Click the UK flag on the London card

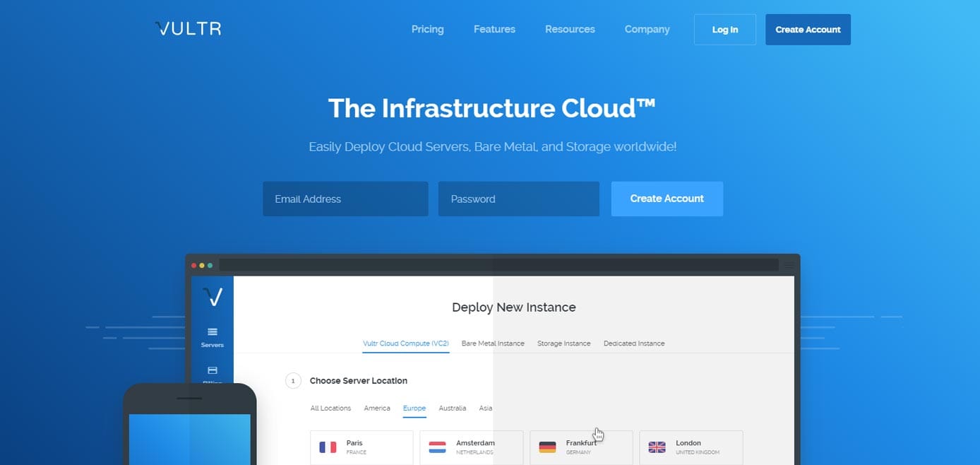click(x=657, y=446)
